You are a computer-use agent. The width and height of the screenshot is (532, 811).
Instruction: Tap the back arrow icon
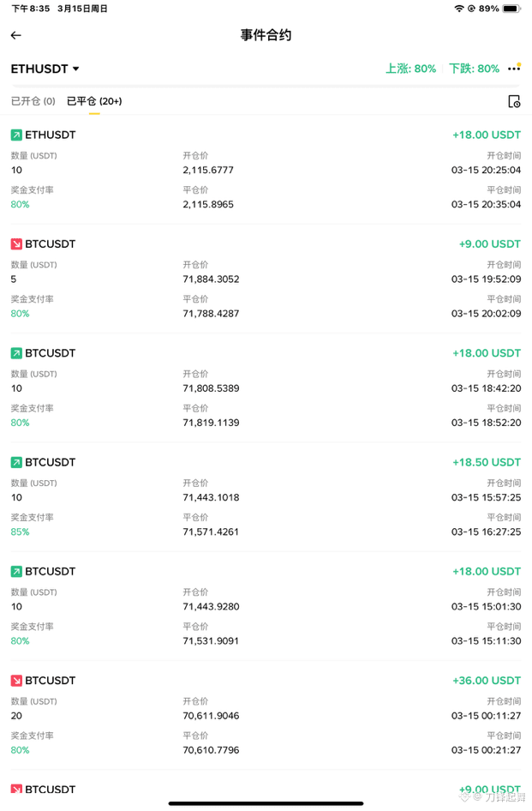click(x=16, y=35)
